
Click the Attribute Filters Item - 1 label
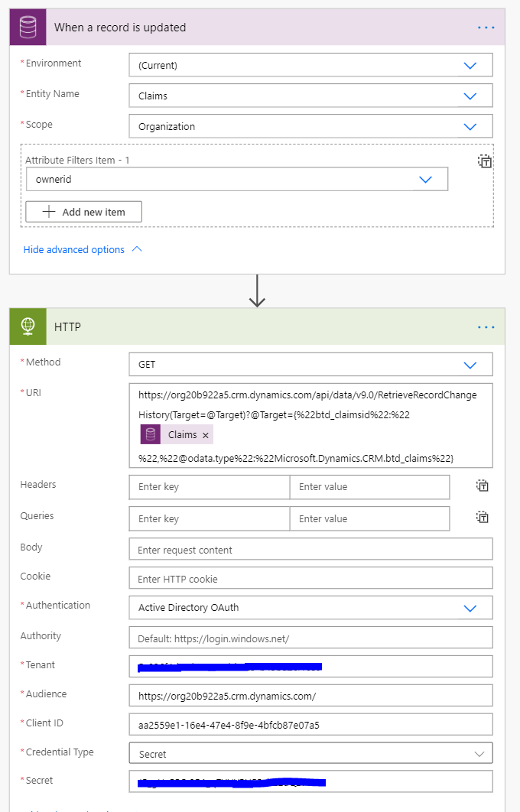pyautogui.click(x=78, y=160)
